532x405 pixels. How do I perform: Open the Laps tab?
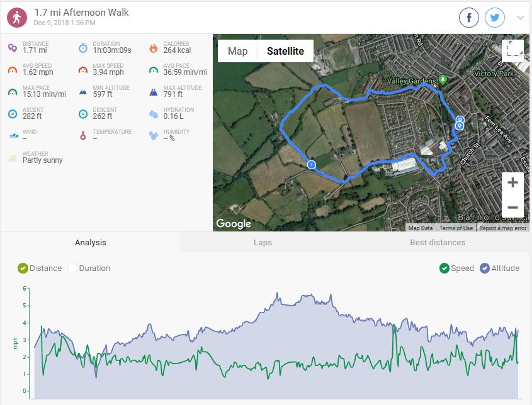263,243
